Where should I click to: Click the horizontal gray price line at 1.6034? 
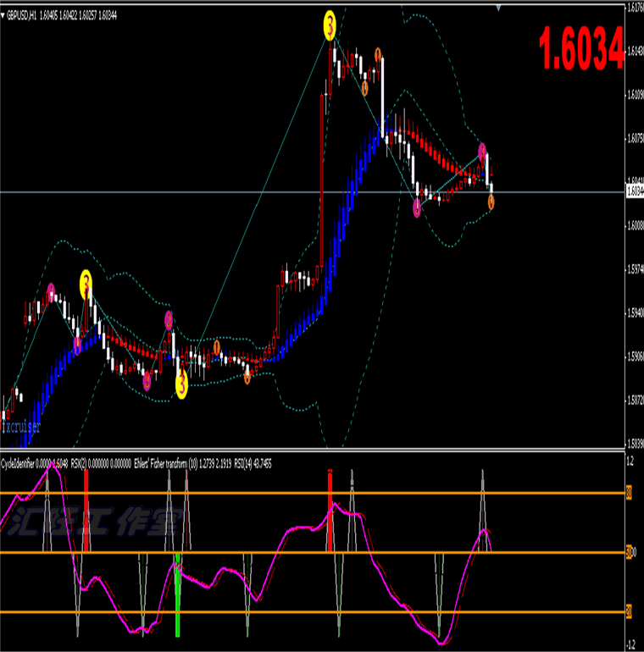click(312, 192)
